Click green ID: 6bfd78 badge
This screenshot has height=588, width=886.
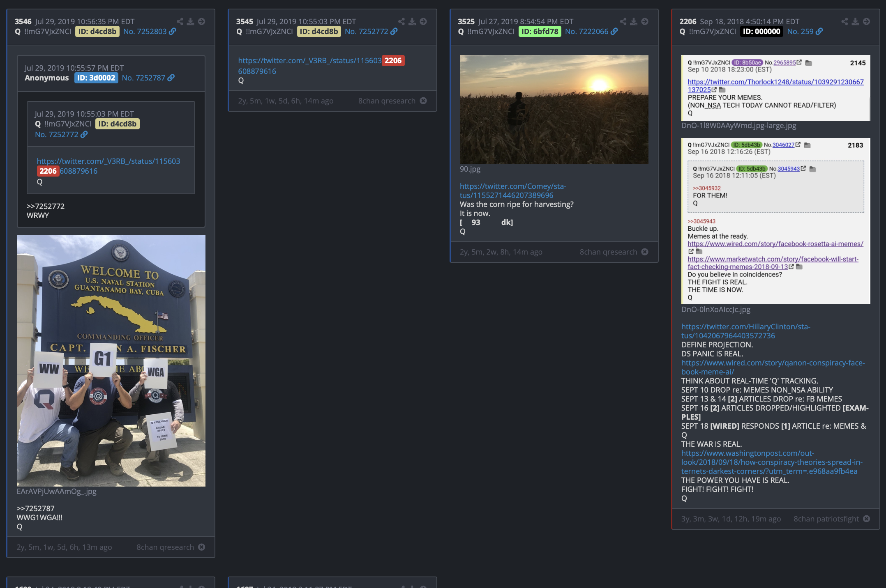[x=540, y=31]
